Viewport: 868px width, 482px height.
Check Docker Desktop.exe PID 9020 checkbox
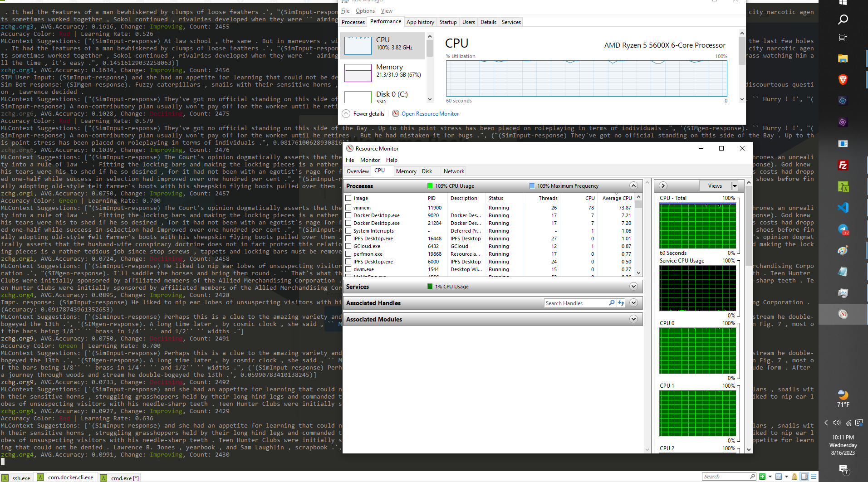point(348,215)
